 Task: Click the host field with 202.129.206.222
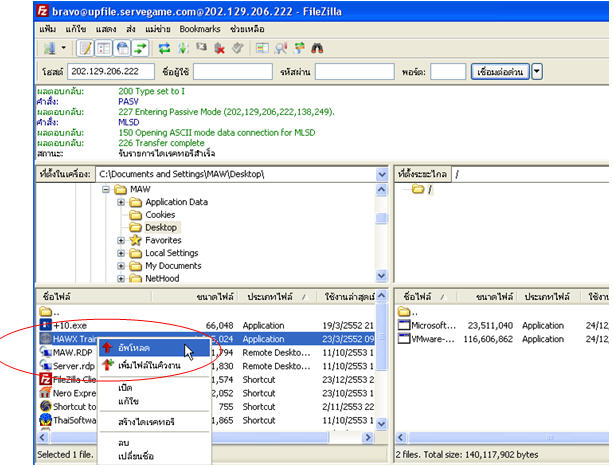click(x=111, y=72)
